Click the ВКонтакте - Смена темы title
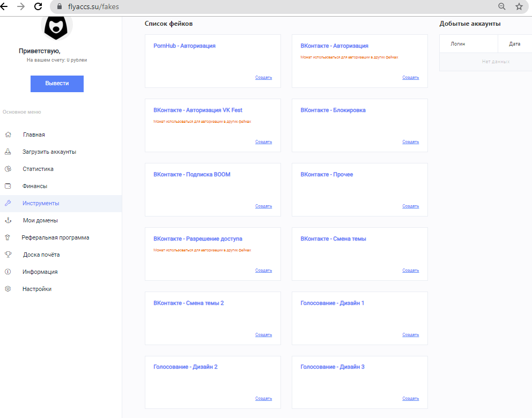The image size is (532, 418). coord(333,238)
